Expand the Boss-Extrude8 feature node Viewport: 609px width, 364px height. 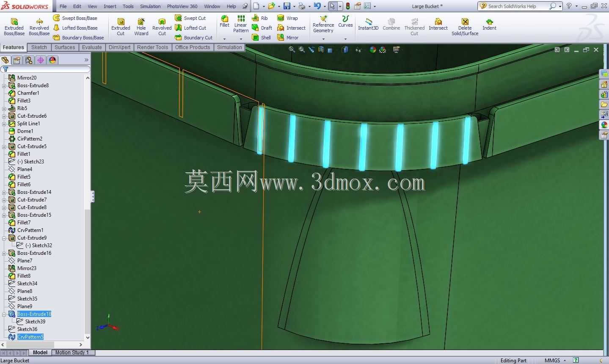(x=4, y=85)
